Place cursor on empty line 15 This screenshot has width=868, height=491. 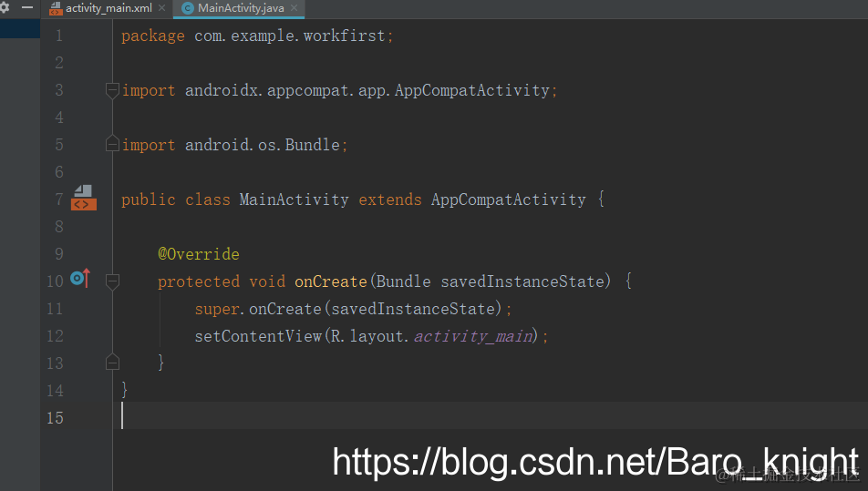pos(490,415)
